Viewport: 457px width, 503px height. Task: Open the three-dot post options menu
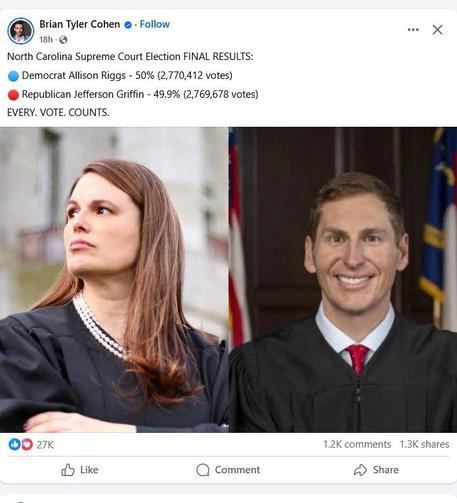(413, 30)
